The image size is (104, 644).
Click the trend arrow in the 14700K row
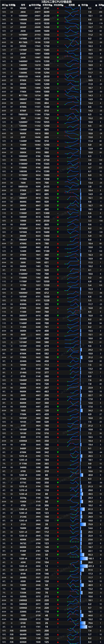point(58,38)
